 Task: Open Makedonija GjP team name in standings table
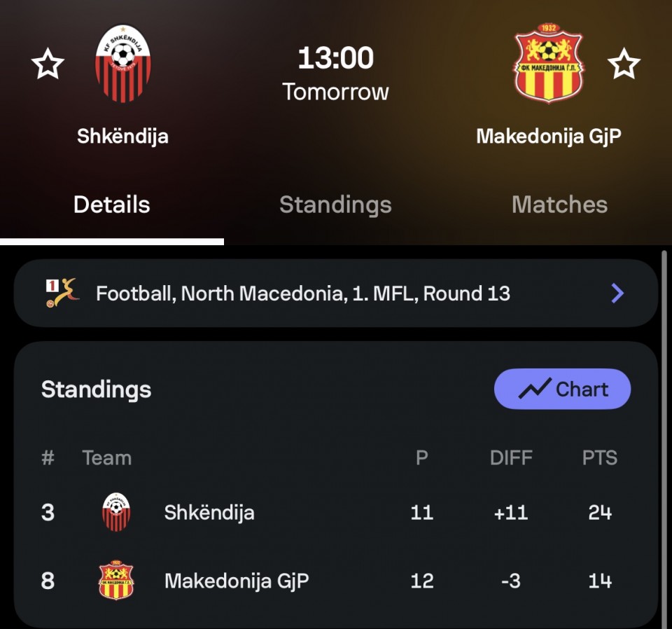(x=237, y=581)
